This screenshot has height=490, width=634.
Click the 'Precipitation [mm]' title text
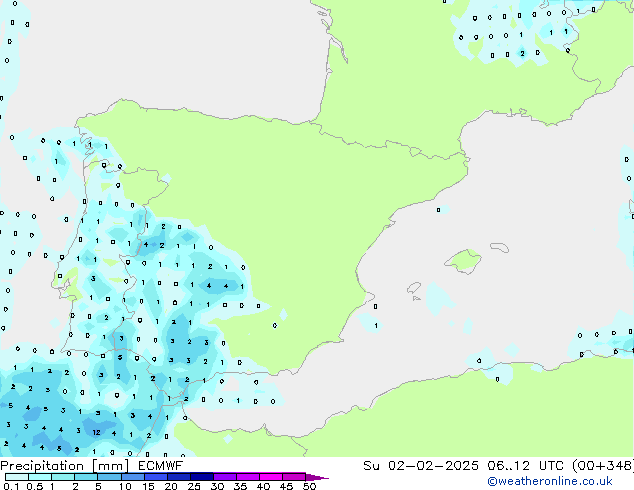[65, 466]
